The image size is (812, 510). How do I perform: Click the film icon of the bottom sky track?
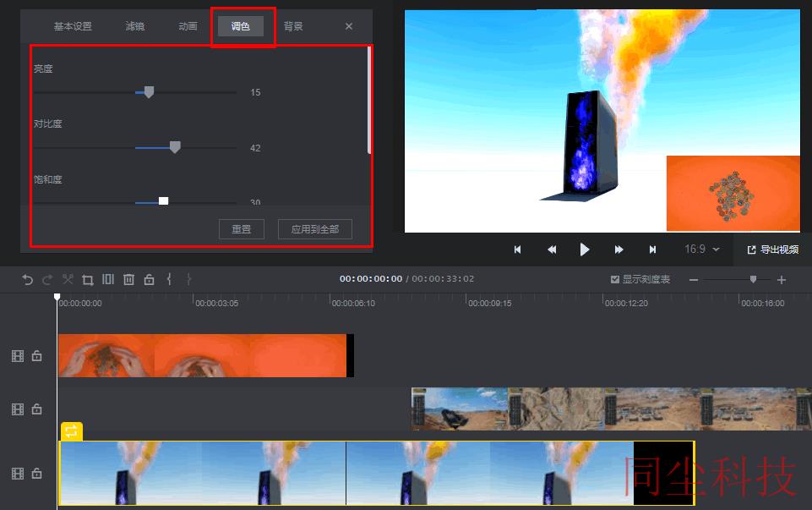(x=18, y=474)
